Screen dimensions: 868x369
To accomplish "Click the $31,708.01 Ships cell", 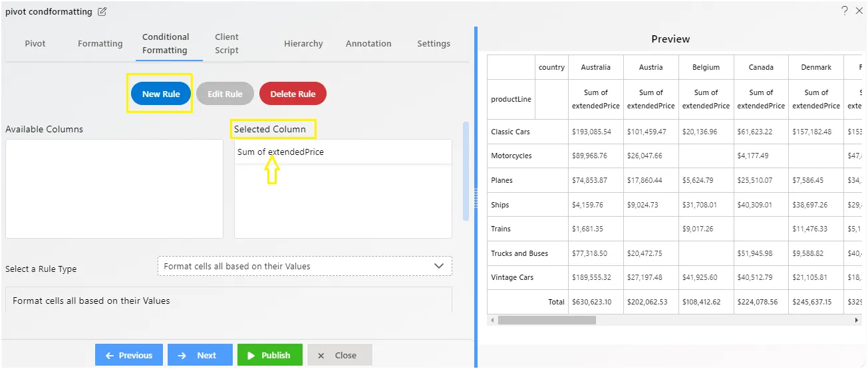I will pyautogui.click(x=706, y=205).
